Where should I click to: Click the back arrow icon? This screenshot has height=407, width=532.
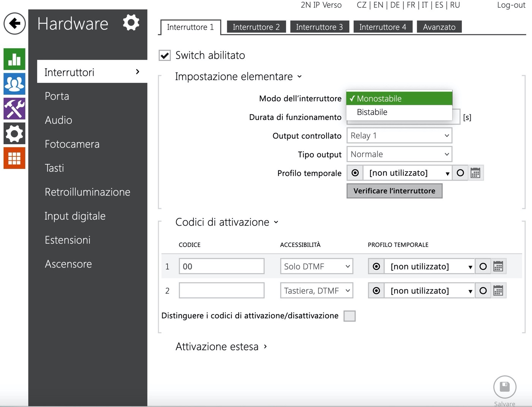(14, 24)
